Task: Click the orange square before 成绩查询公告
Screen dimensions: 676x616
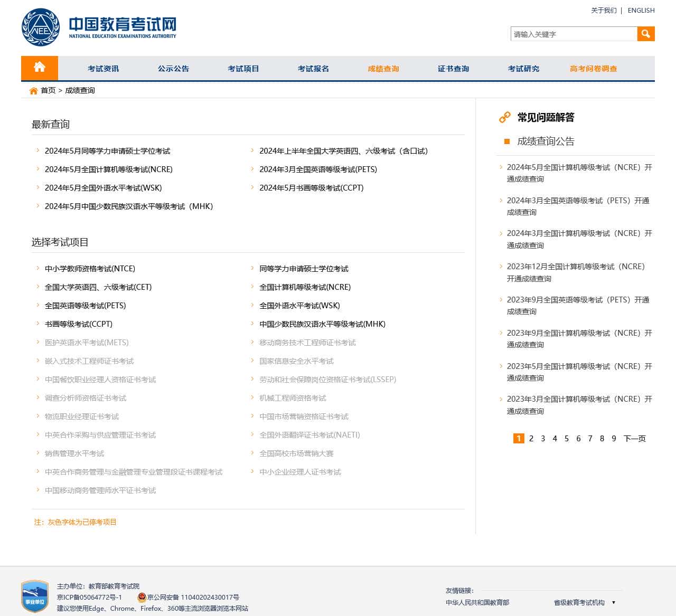Action: pos(506,141)
